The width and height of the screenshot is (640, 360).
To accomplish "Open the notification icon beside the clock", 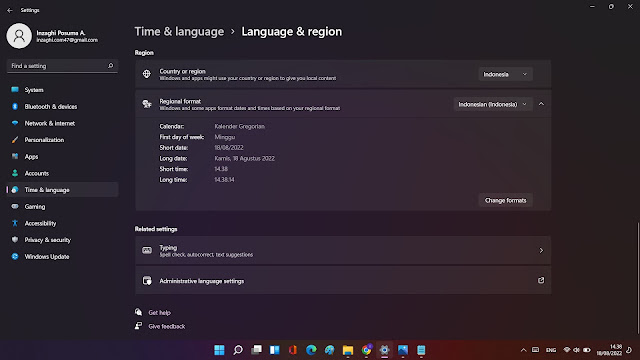I will [629, 350].
